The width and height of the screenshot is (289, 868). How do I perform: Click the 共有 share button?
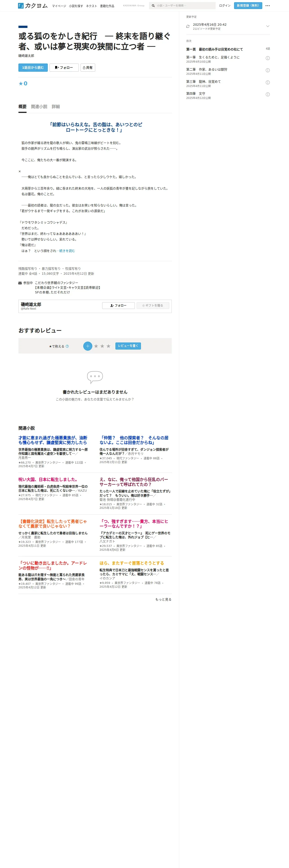point(88,68)
